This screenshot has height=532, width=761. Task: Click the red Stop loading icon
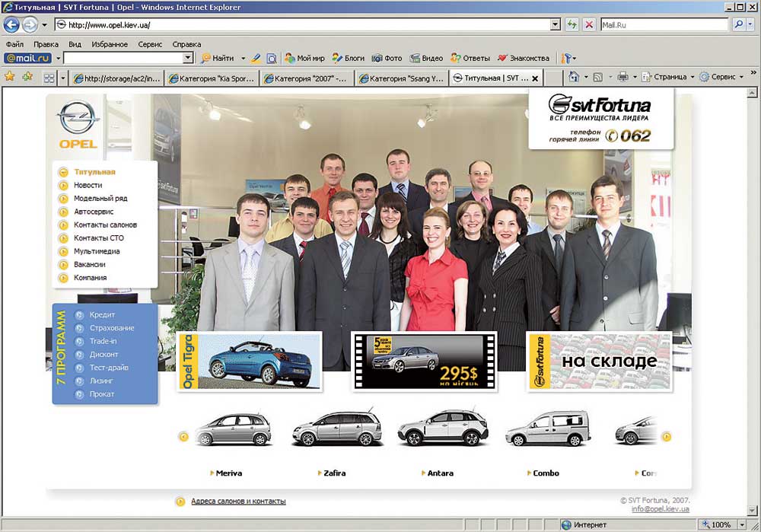tap(588, 24)
